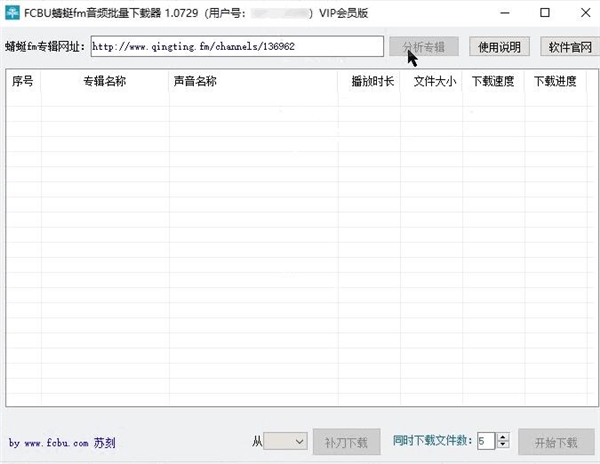This screenshot has height=464, width=600.
Task: Open the 软件官网 website button
Action: pyautogui.click(x=570, y=47)
